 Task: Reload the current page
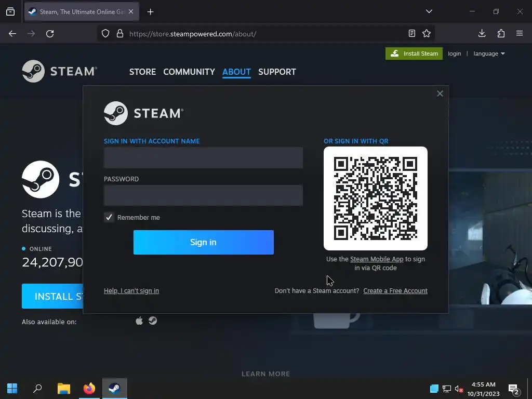[x=50, y=34]
